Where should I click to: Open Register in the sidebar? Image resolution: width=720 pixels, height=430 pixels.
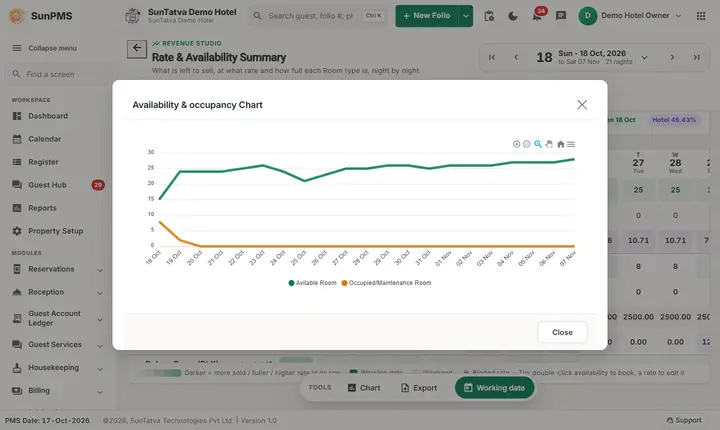(x=43, y=162)
